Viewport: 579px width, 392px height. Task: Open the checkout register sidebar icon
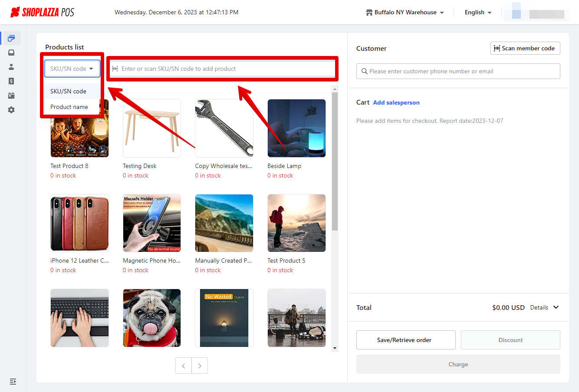coord(11,38)
